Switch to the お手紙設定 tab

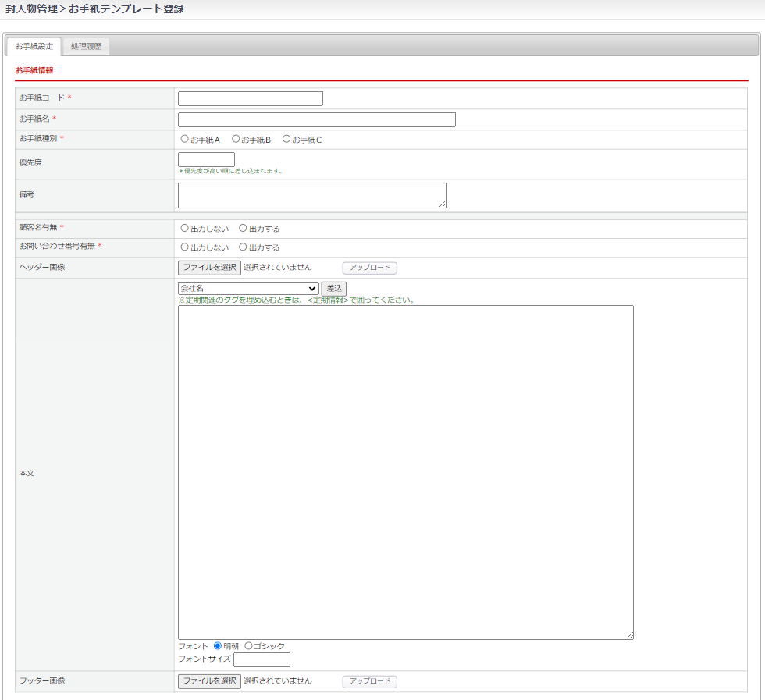pos(34,47)
